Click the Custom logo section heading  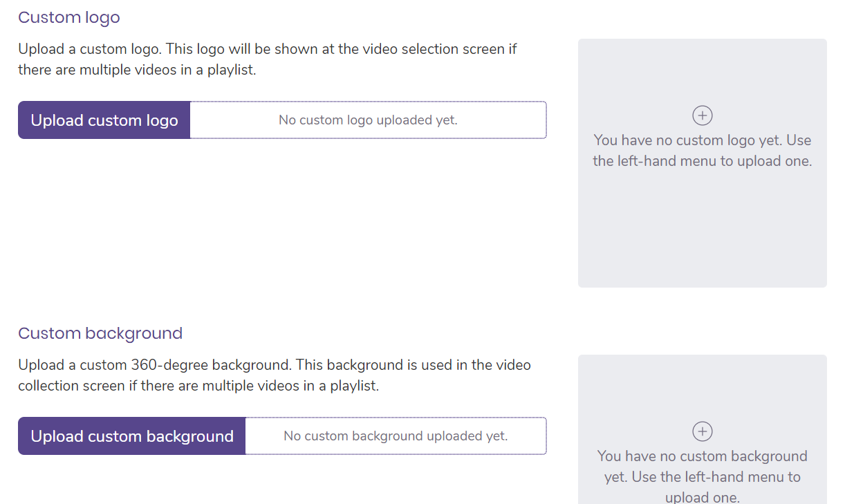point(68,17)
